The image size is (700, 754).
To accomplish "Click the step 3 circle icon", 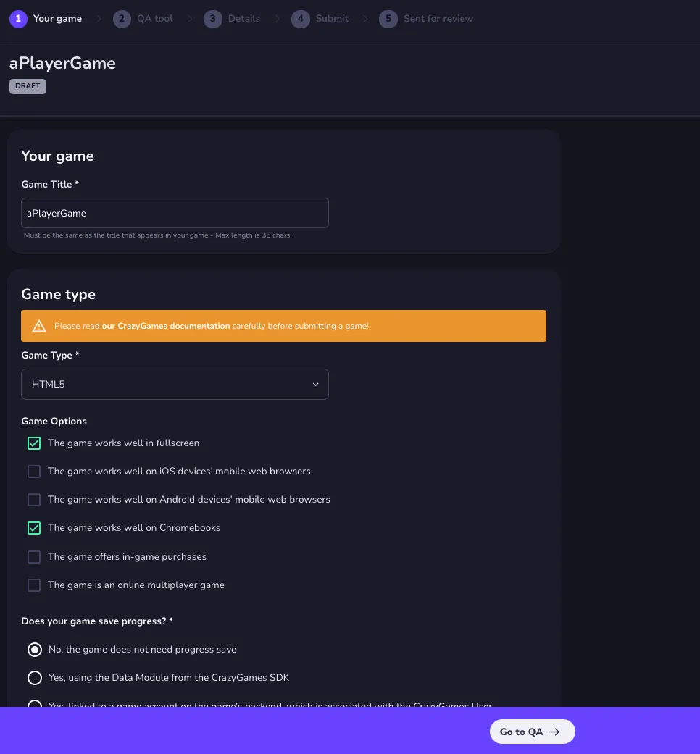I will tap(212, 19).
